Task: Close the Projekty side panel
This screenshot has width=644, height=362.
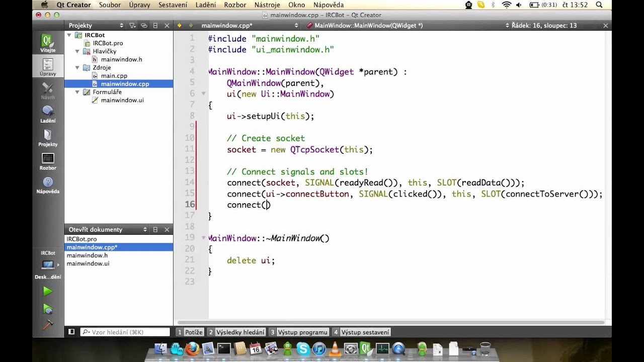Action: coord(167,25)
